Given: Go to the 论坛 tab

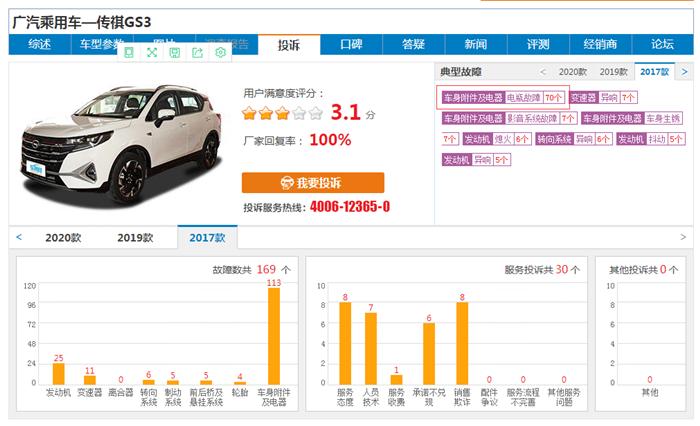Looking at the screenshot, I should point(662,44).
